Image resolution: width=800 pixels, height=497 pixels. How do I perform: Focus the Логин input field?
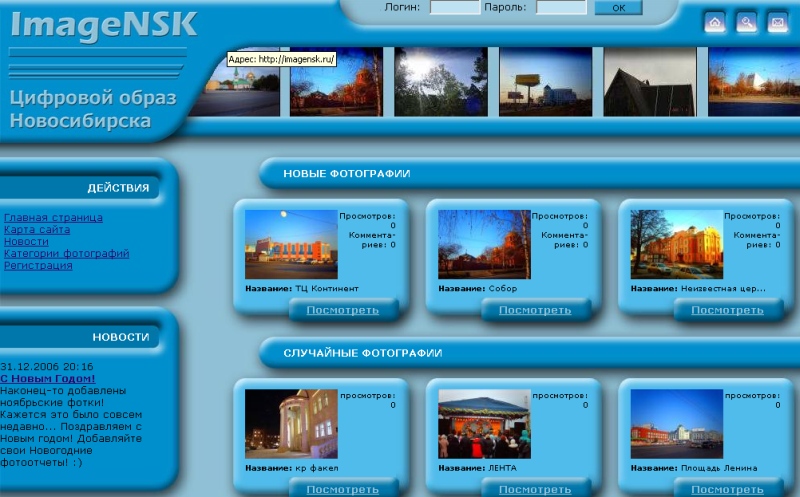(455, 7)
